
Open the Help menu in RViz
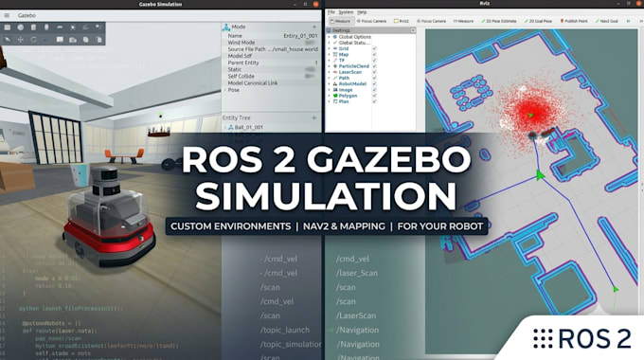(362, 12)
